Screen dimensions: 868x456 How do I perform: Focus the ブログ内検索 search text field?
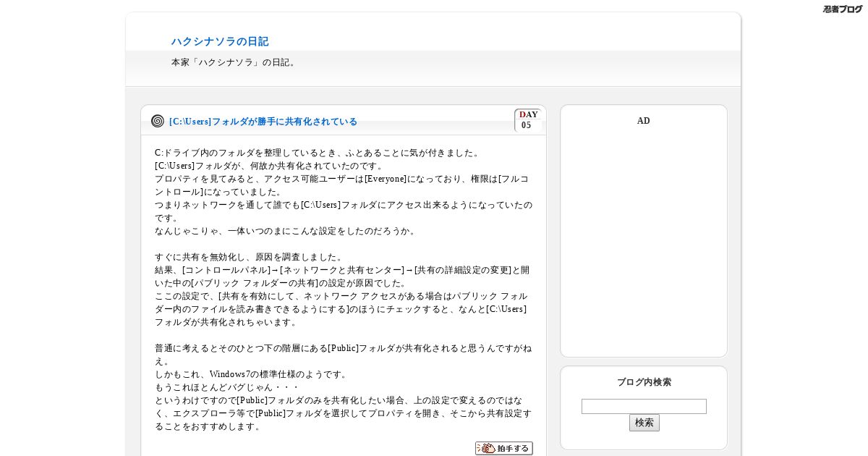[644, 407]
